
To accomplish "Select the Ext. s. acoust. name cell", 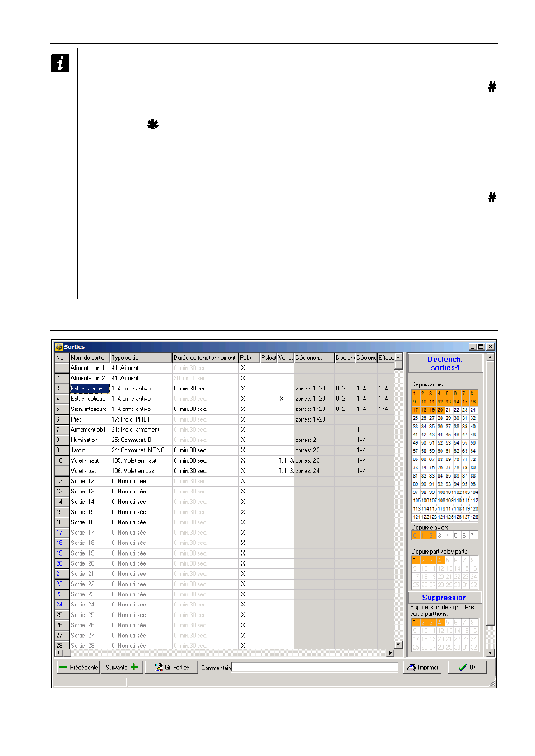I will [x=89, y=389].
